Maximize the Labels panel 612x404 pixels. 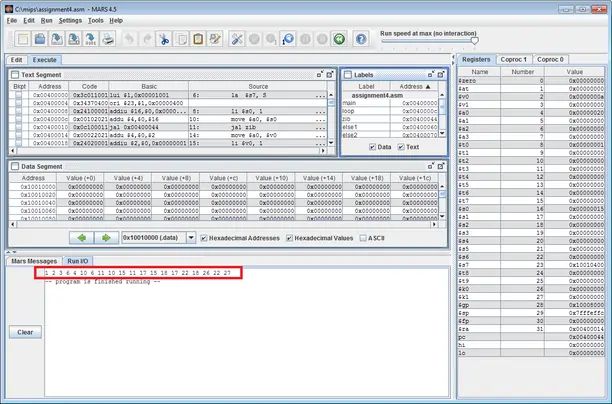click(x=441, y=74)
